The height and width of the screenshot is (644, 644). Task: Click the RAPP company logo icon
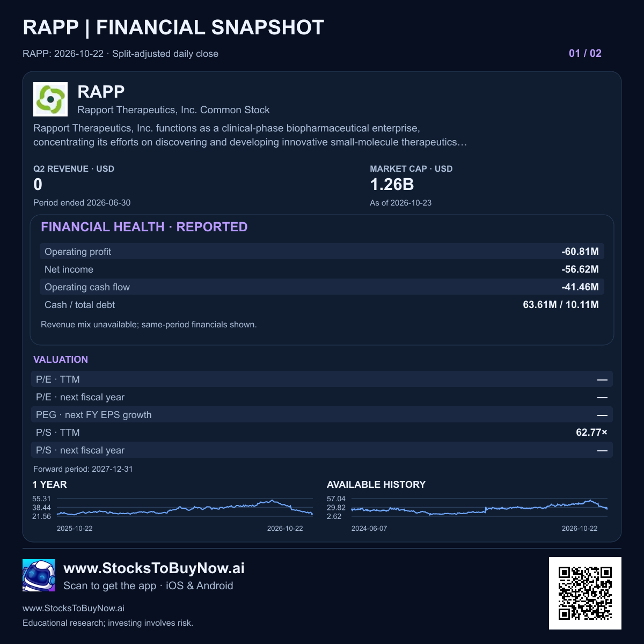[x=50, y=99]
